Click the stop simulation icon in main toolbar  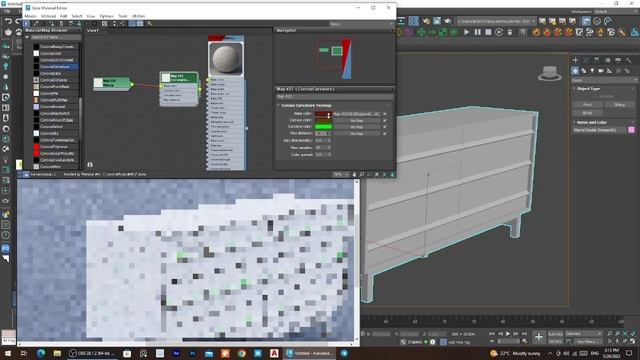488,32
